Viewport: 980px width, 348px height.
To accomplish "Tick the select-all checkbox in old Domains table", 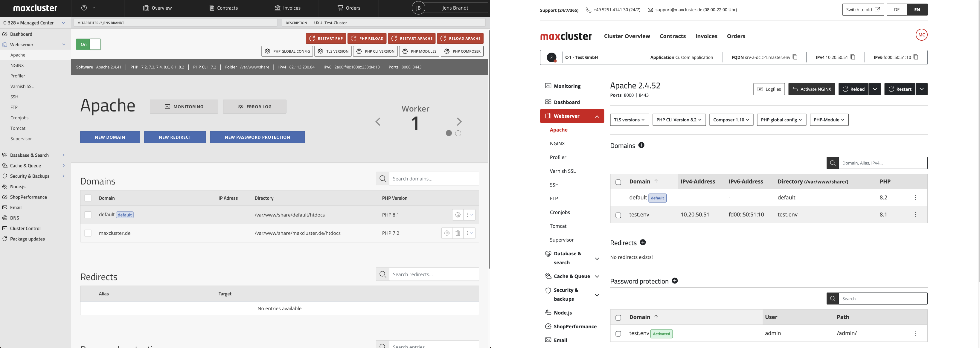I will click(x=88, y=198).
